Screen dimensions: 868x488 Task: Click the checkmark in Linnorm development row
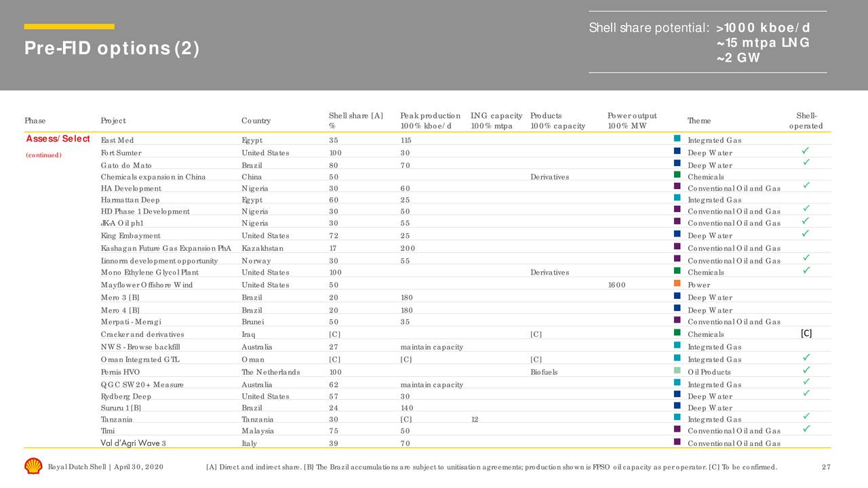point(806,258)
